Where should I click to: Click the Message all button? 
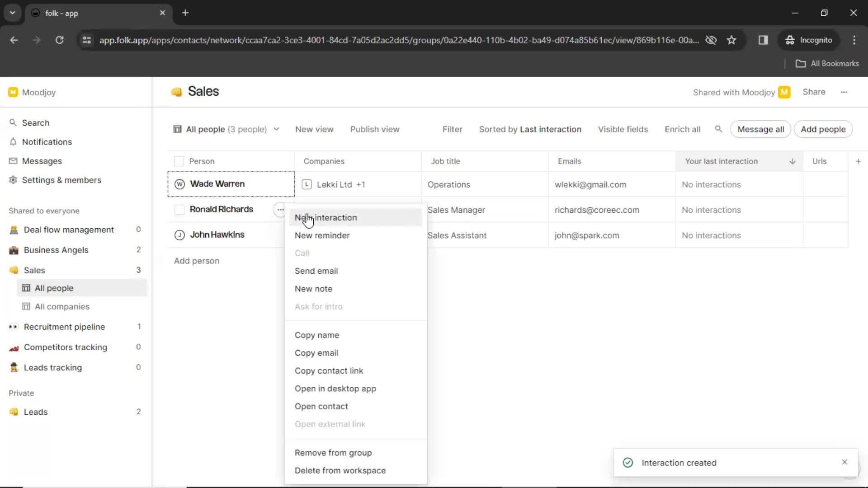click(x=761, y=129)
